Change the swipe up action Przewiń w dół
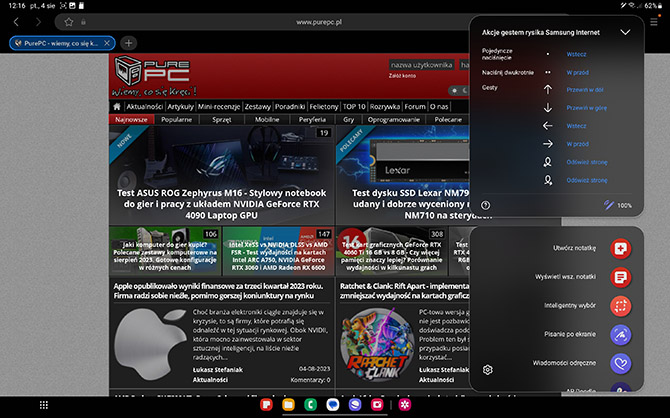 [585, 90]
